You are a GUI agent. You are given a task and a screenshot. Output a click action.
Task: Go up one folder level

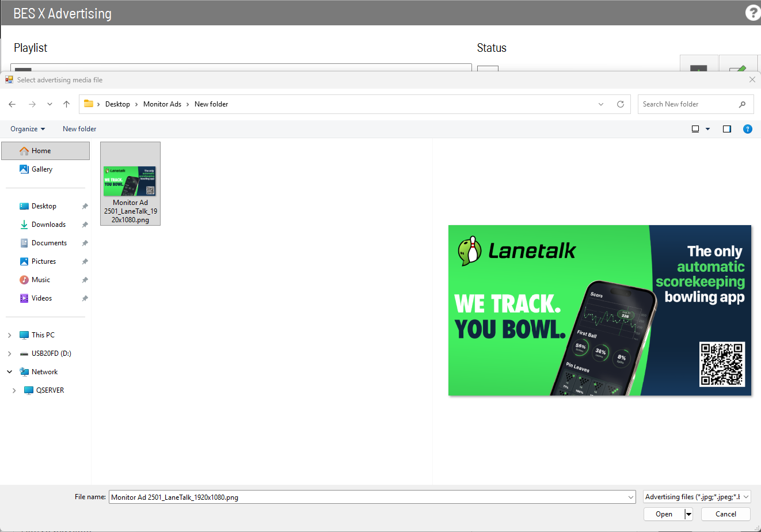(x=67, y=104)
